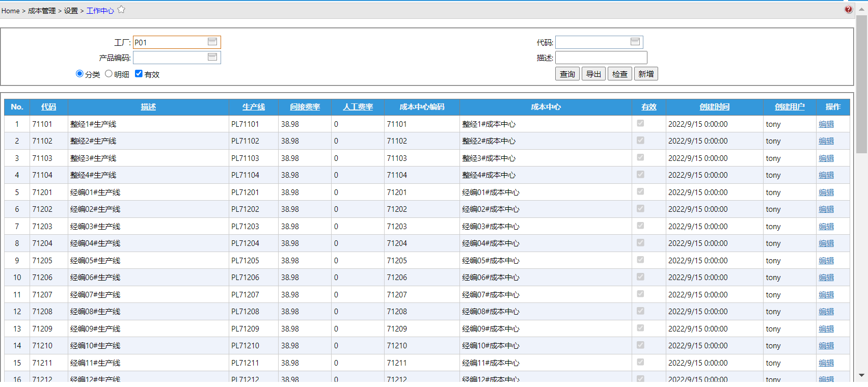
Task: Open the red help icon
Action: point(848,10)
